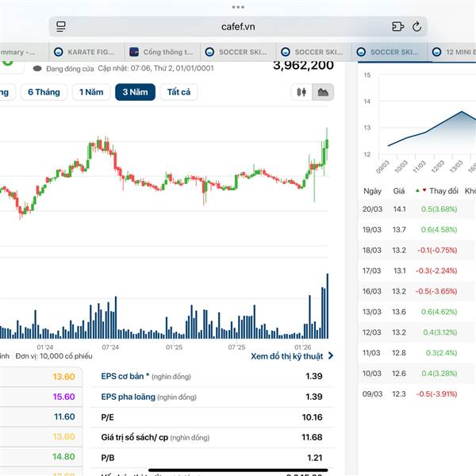Reload the page with refresh icon

[x=416, y=26]
